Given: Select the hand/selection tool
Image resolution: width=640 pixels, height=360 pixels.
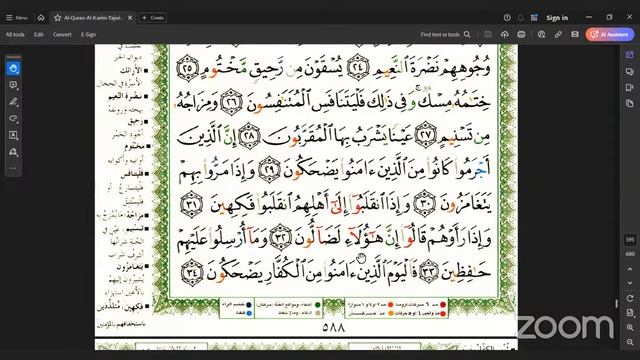Looking at the screenshot, I should 13,68.
